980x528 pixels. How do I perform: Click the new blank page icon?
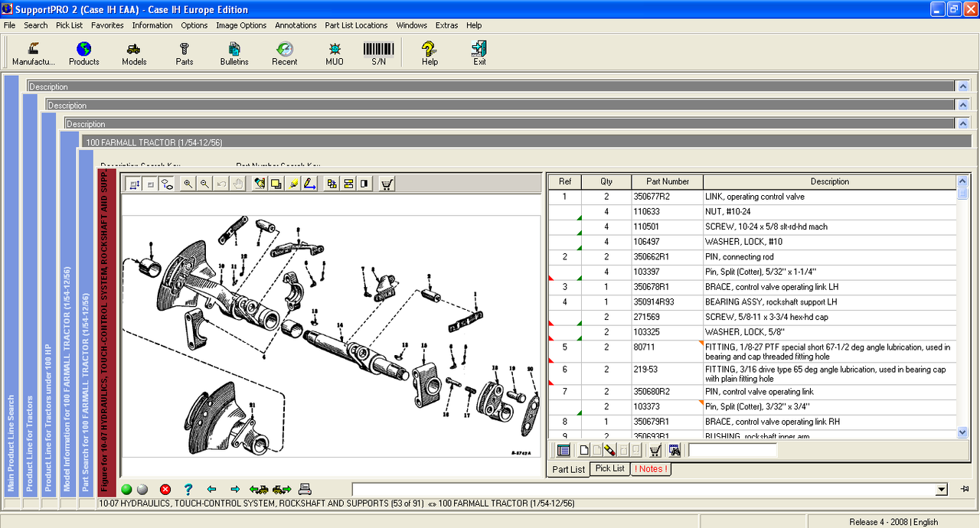584,450
